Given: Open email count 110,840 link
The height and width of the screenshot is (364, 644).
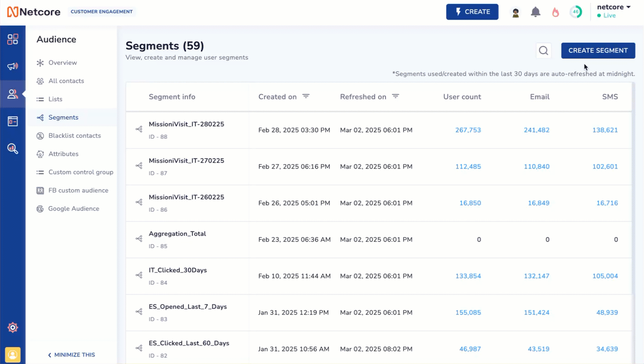Looking at the screenshot, I should (x=536, y=166).
